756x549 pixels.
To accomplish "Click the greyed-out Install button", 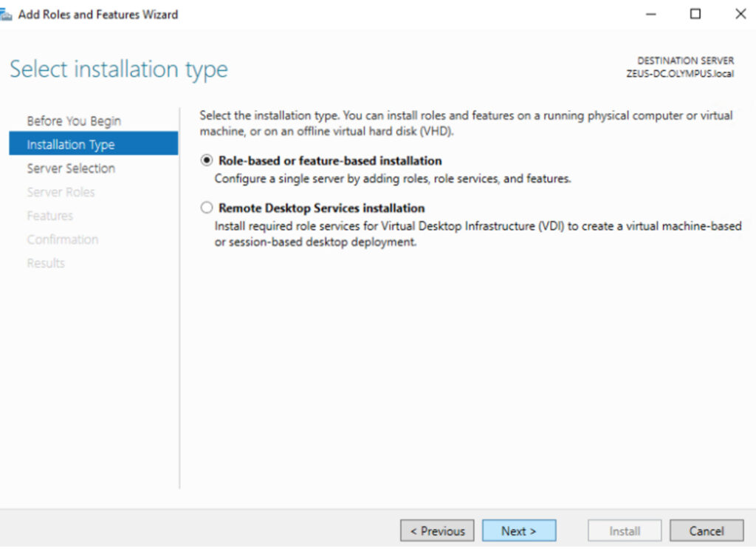I will tap(625, 531).
